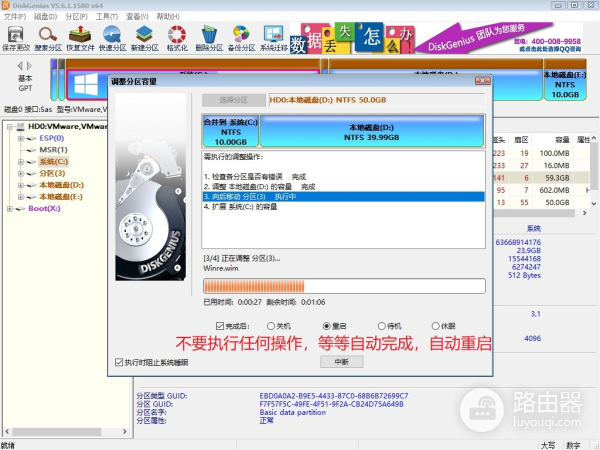This screenshot has width=600, height=450.
Task: Click the 系统迁移 (System Migration) toolbar icon
Action: pyautogui.click(x=274, y=38)
